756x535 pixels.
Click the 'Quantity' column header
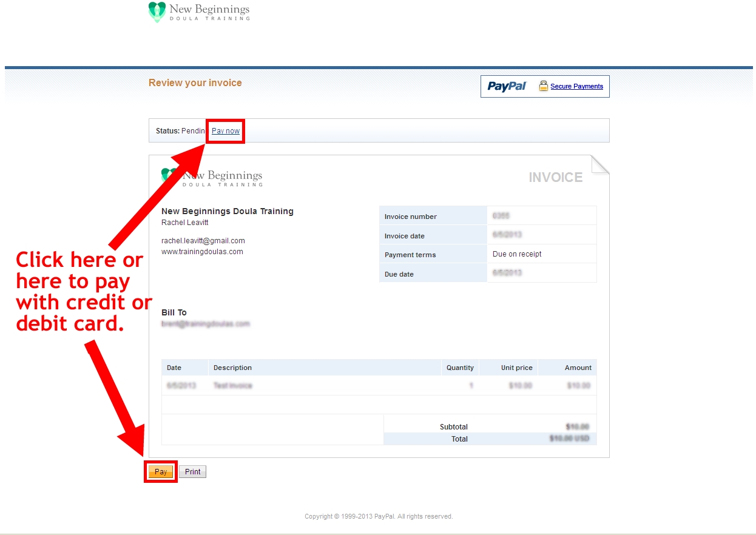point(460,368)
